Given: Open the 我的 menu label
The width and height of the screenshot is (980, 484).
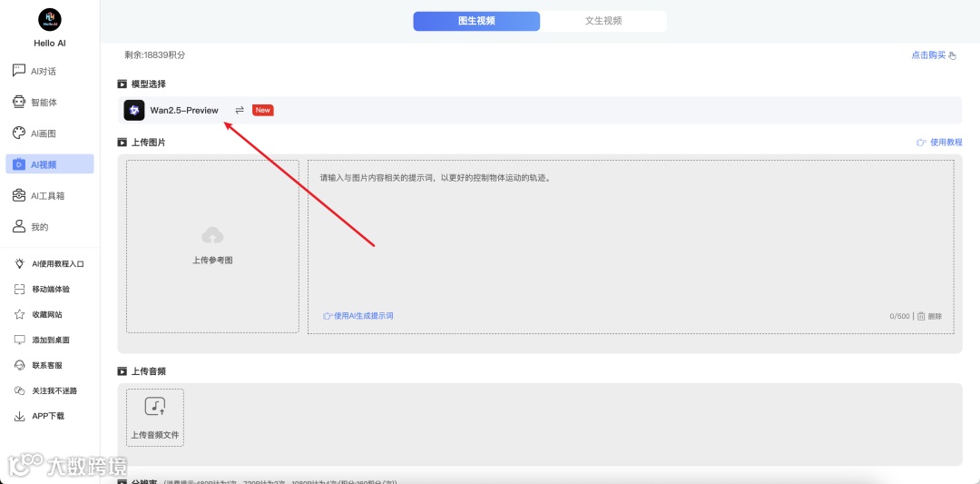Looking at the screenshot, I should (x=39, y=227).
